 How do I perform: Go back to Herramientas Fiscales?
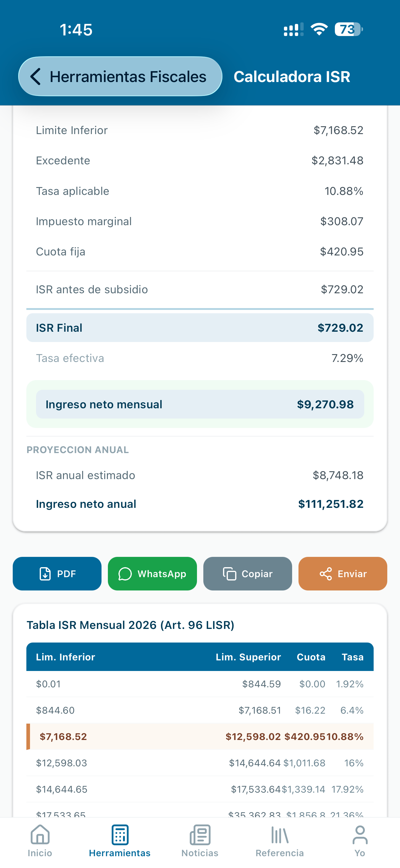pyautogui.click(x=120, y=77)
